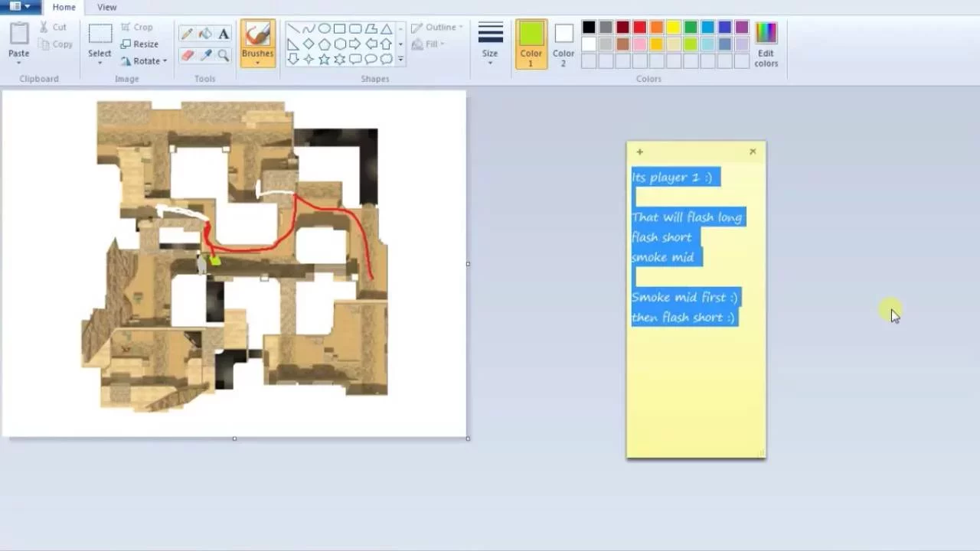Add a new sticky note with plus button

pos(639,152)
